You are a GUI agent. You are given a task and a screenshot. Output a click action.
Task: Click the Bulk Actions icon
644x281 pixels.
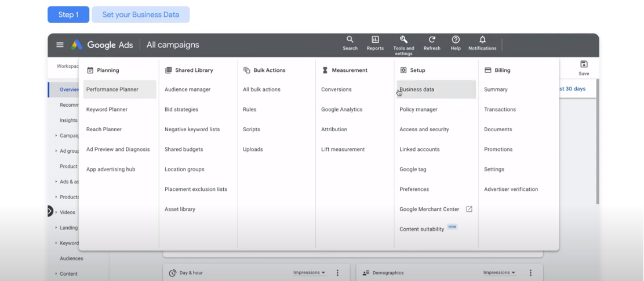247,70
